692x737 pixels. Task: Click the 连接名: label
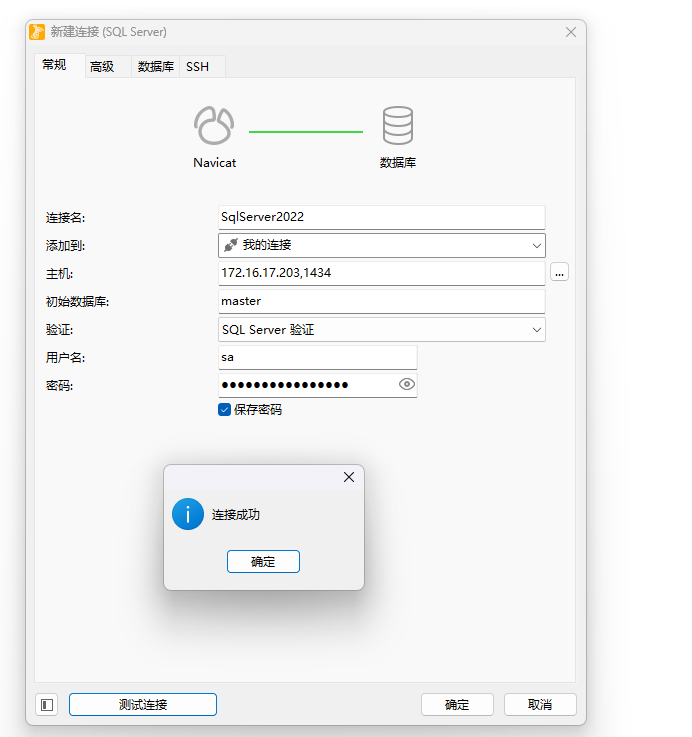(x=65, y=218)
